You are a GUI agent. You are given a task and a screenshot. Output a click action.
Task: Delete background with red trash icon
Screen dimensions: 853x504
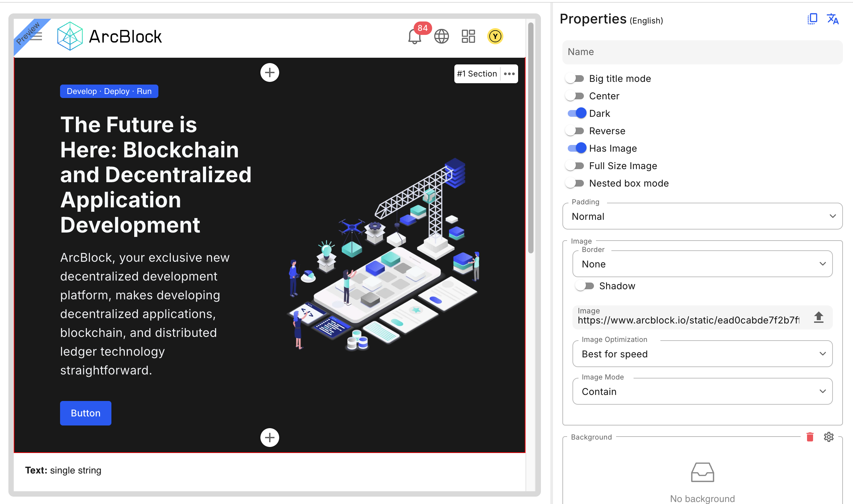pyautogui.click(x=810, y=437)
